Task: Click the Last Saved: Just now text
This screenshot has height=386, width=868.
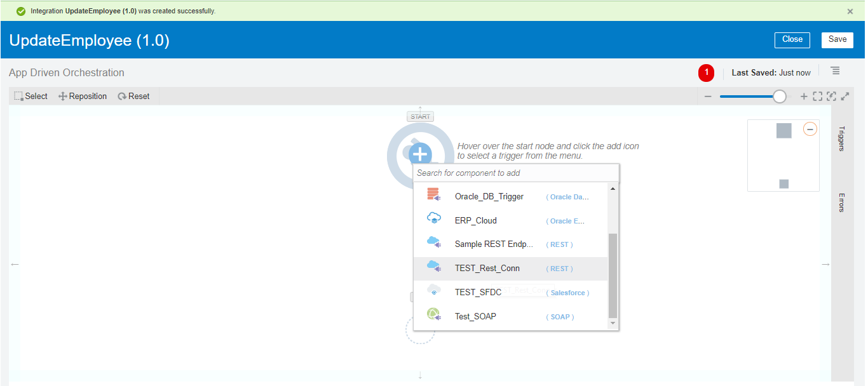Action: coord(771,73)
